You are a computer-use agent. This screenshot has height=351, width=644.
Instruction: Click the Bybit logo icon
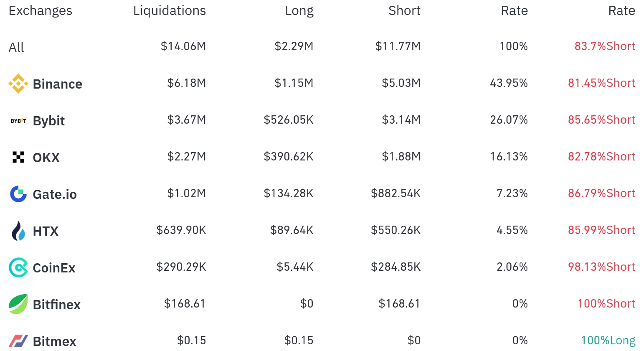(18, 121)
